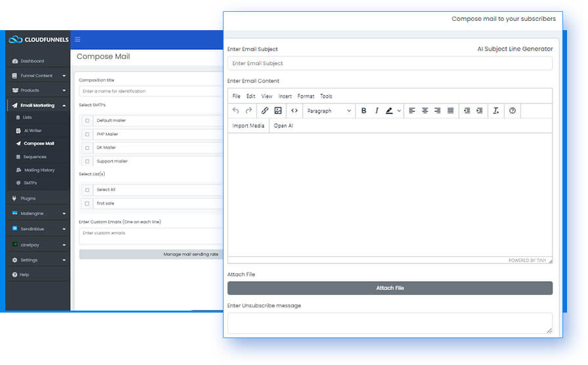Increase indent in editor toolbar
Viewport: 588px width, 365px height.
tap(480, 111)
